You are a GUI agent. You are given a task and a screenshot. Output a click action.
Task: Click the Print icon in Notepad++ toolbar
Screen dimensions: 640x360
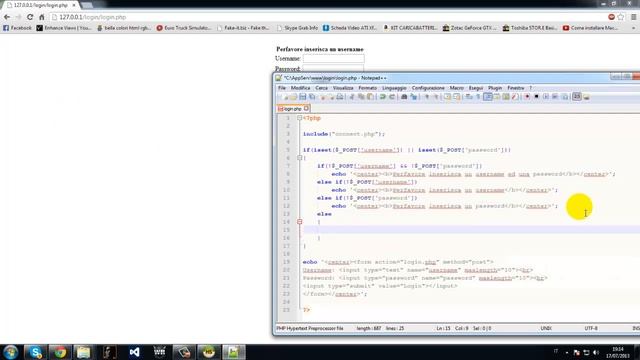(x=339, y=97)
